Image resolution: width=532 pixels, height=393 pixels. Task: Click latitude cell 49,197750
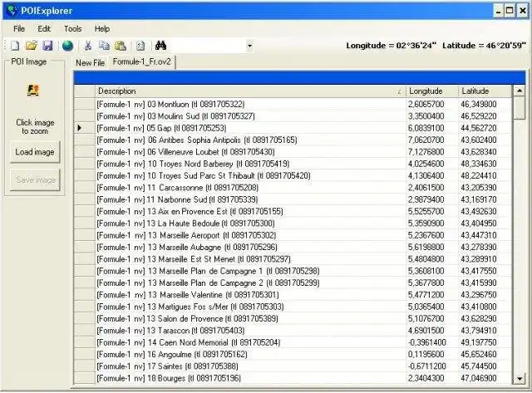[485, 342]
